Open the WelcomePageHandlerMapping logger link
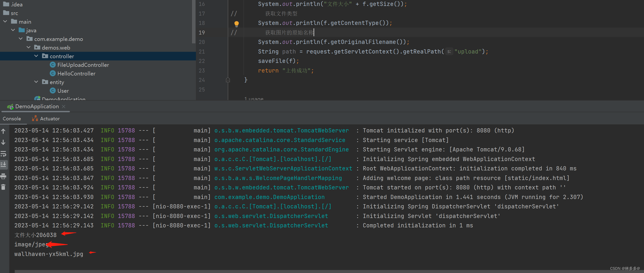The height and width of the screenshot is (273, 644). pyautogui.click(x=278, y=178)
